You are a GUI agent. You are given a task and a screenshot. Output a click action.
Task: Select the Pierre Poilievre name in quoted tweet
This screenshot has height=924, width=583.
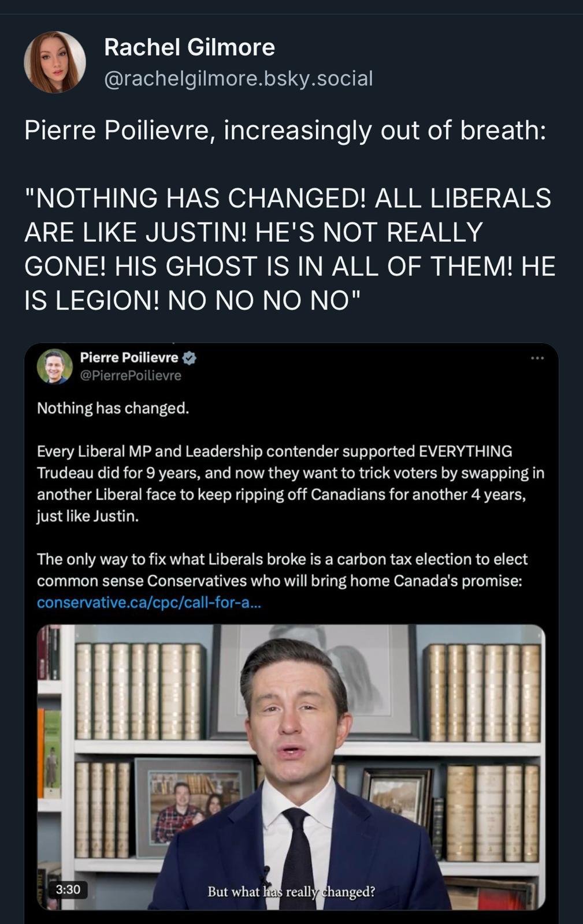click(129, 357)
